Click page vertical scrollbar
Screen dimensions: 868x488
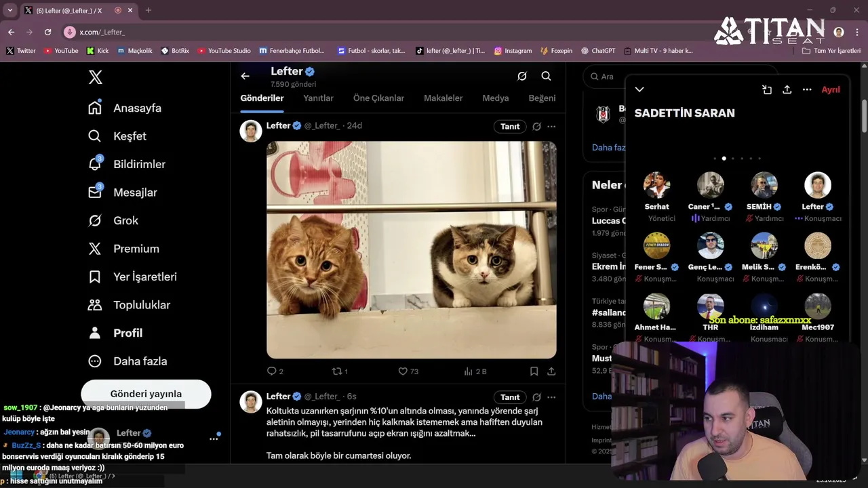coord(864,115)
